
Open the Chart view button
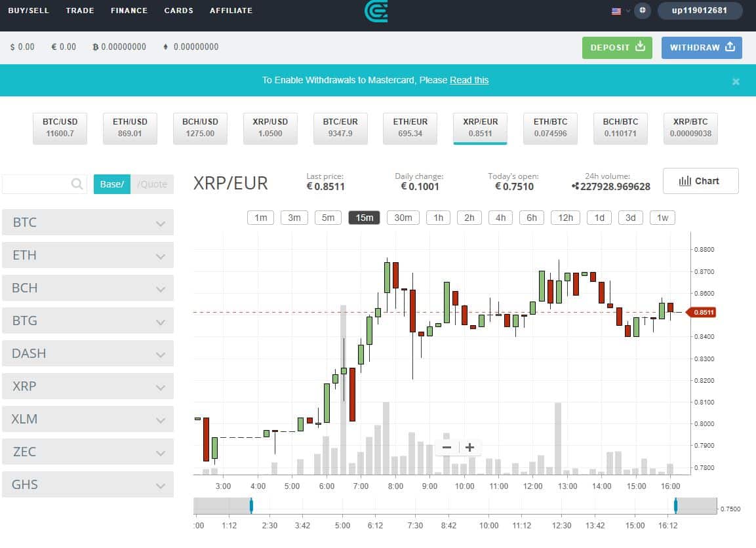700,181
